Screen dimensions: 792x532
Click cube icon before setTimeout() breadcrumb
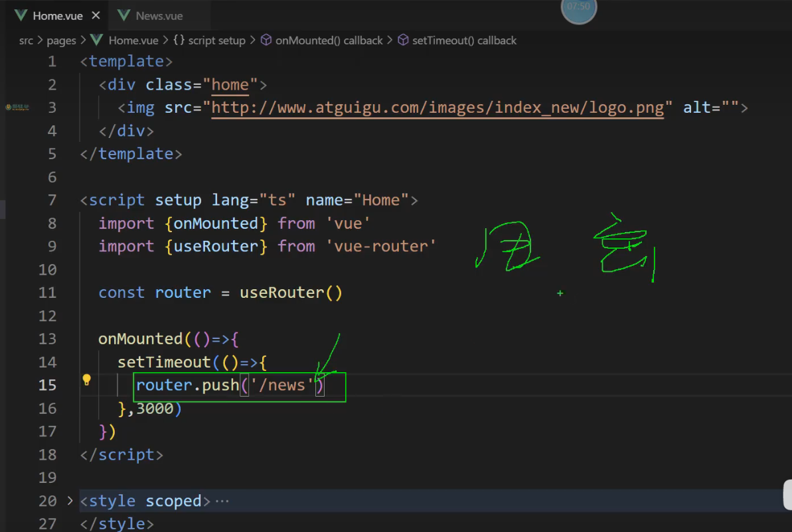tap(403, 40)
